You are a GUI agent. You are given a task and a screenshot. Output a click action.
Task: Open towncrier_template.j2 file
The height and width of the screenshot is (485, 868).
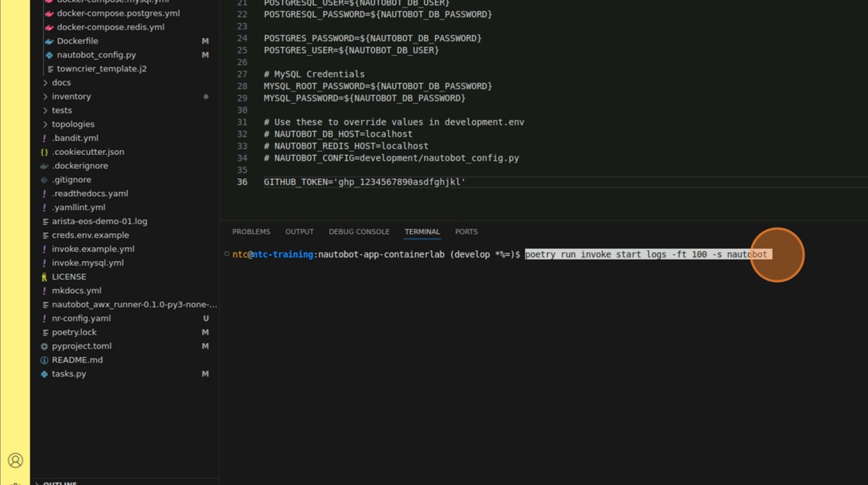[x=102, y=69]
